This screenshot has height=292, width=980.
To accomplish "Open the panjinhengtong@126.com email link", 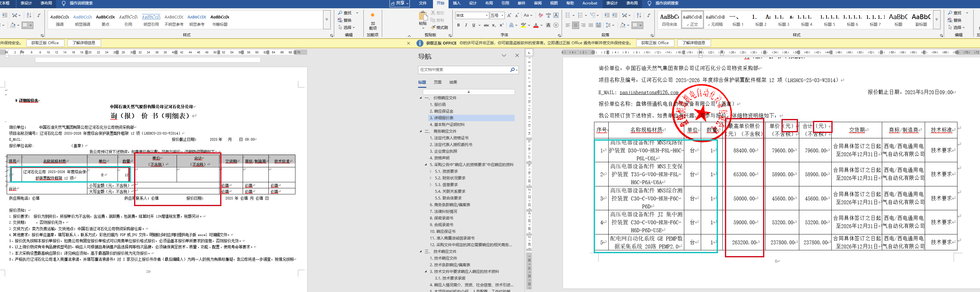I will coord(649,93).
